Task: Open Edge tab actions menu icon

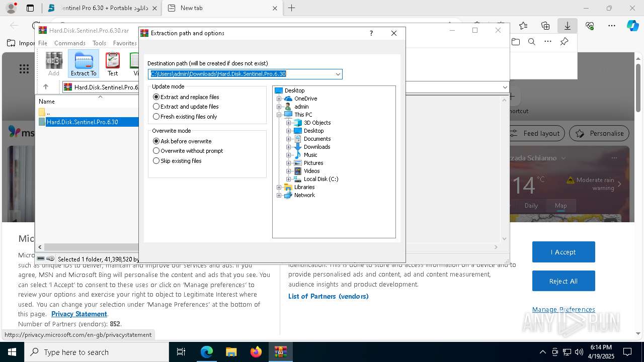Action: click(x=30, y=8)
